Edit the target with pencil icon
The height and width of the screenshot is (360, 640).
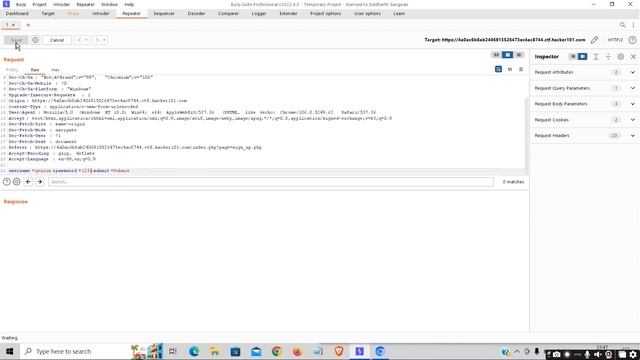click(594, 40)
